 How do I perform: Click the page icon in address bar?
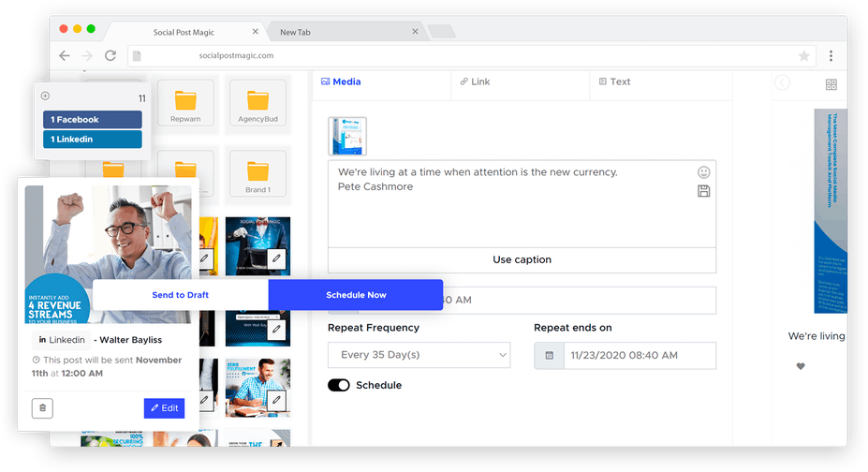pos(137,55)
